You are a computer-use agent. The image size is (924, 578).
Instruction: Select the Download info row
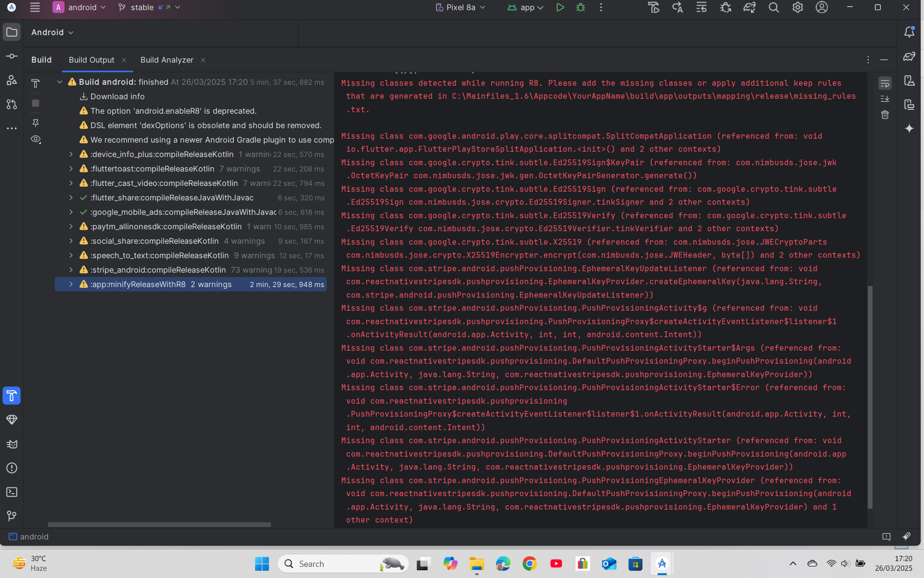click(x=191, y=96)
